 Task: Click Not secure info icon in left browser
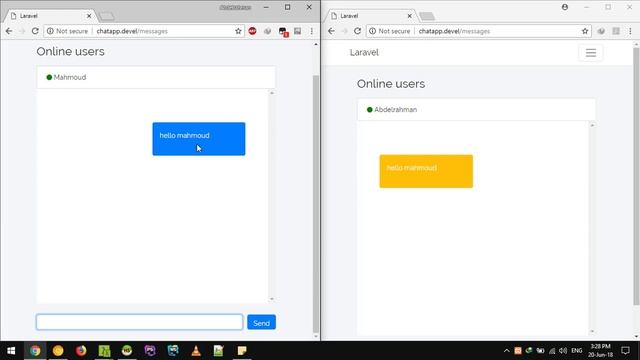coord(50,31)
